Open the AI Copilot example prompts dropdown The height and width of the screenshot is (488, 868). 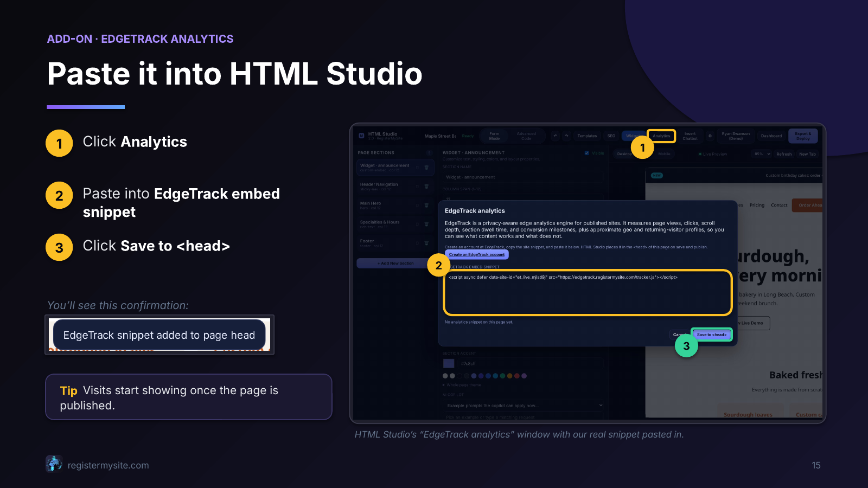pos(524,406)
